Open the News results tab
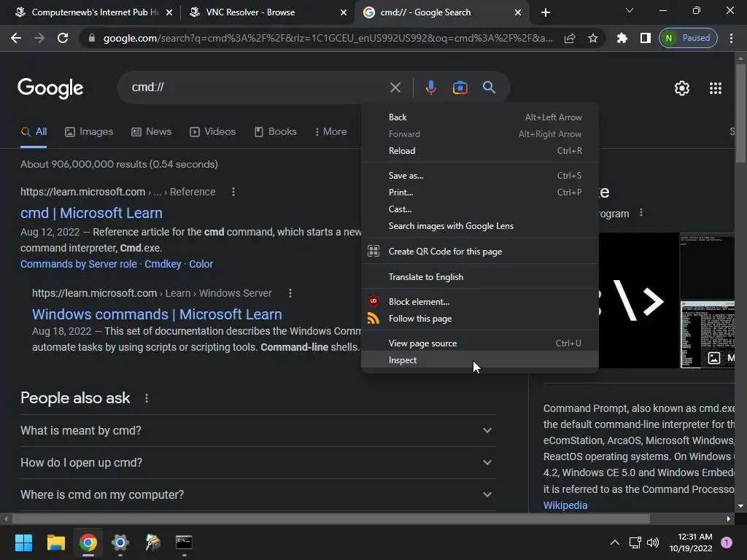 click(152, 132)
